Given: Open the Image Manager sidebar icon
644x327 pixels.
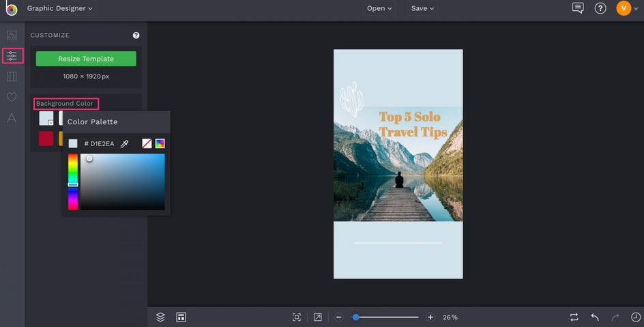Looking at the screenshot, I should pyautogui.click(x=12, y=35).
